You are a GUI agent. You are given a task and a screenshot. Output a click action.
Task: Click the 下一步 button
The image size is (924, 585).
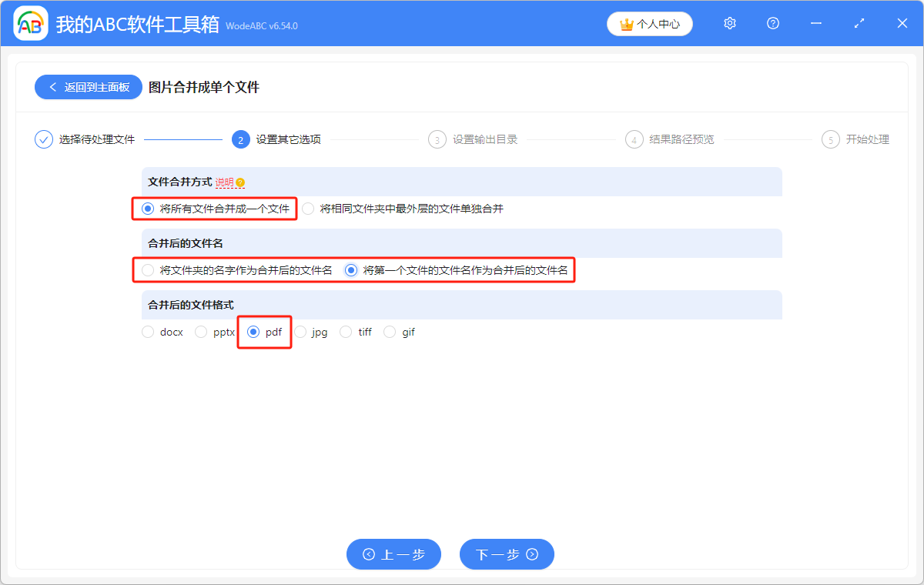507,554
